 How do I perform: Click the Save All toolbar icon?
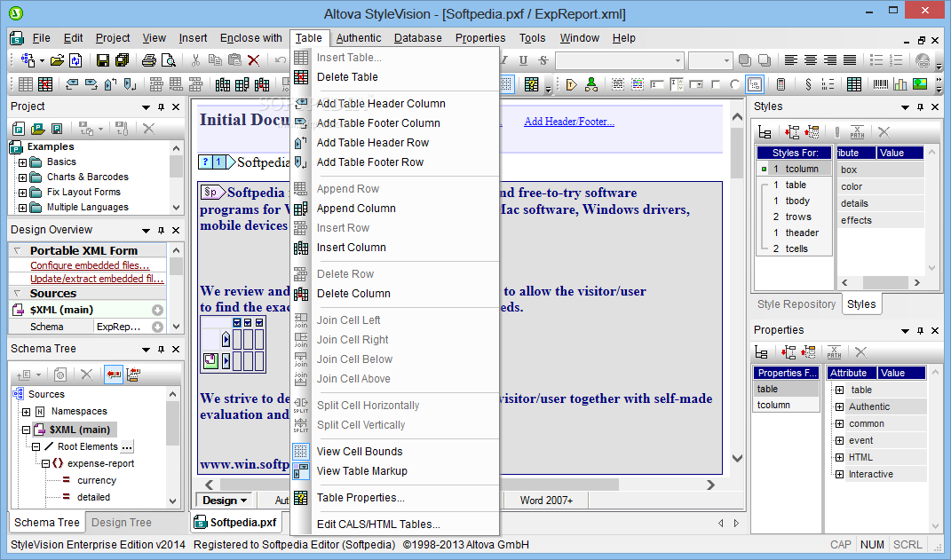(x=122, y=60)
